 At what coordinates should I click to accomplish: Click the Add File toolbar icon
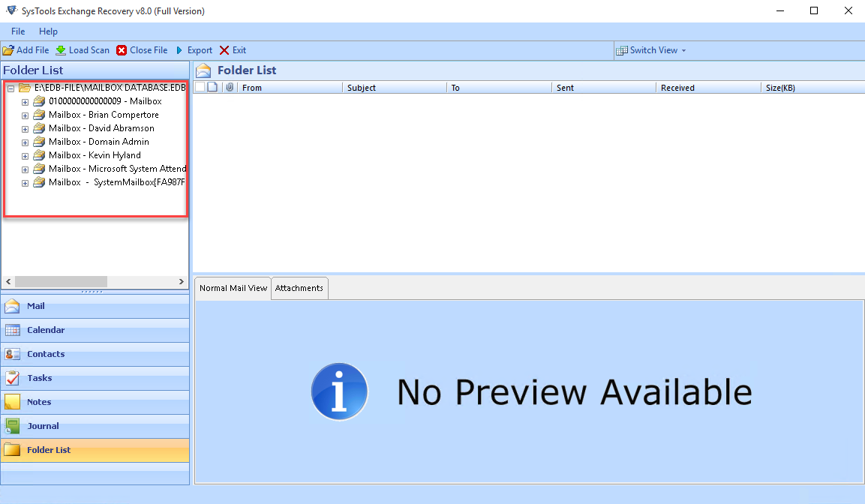pyautogui.click(x=8, y=50)
